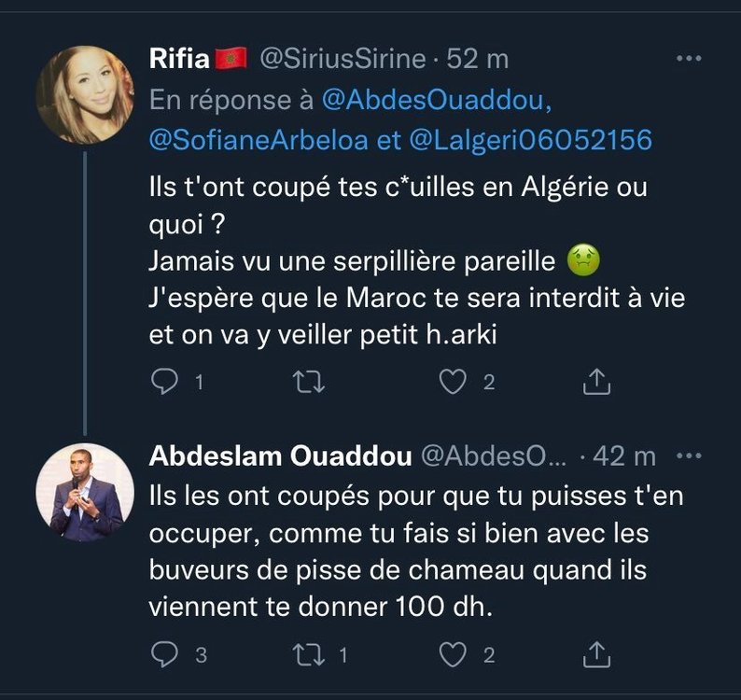Like Rifia's tweet
Viewport: 741px width, 700px height.
[454, 381]
